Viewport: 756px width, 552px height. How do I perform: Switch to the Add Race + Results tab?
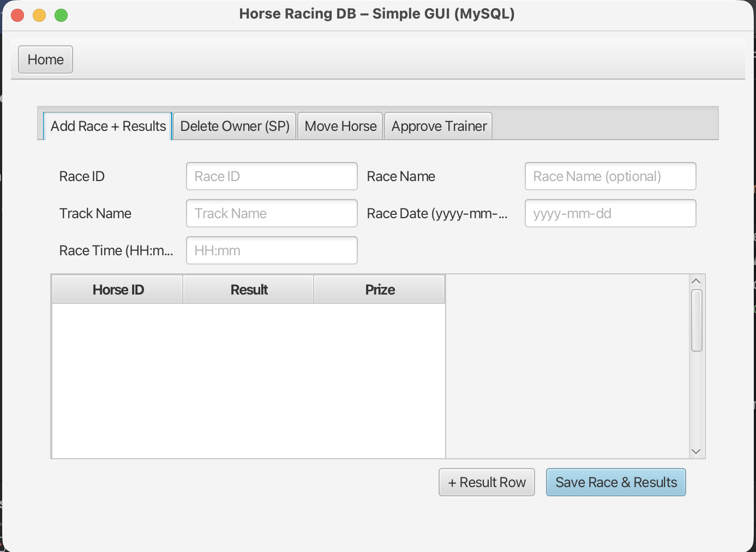coord(107,126)
